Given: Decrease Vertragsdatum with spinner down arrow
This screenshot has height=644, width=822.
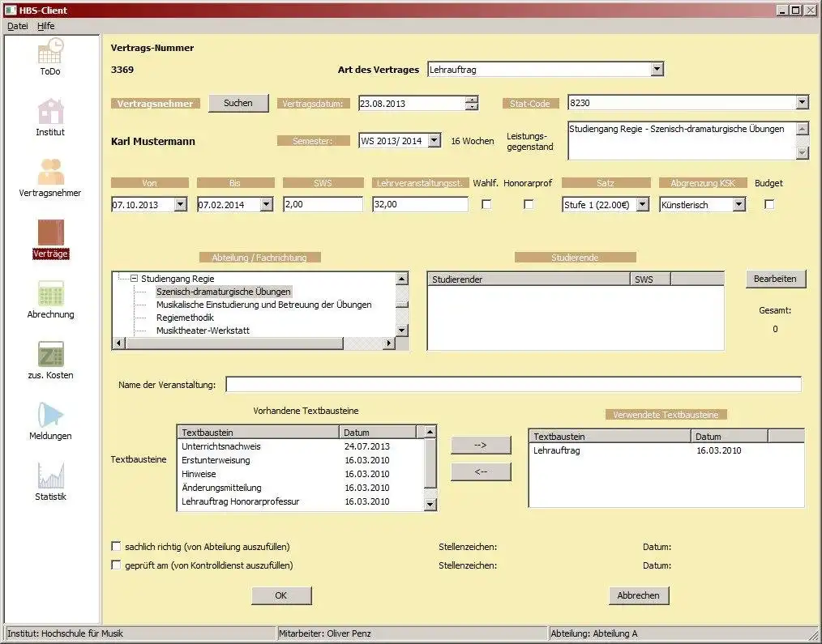Looking at the screenshot, I should (472, 106).
